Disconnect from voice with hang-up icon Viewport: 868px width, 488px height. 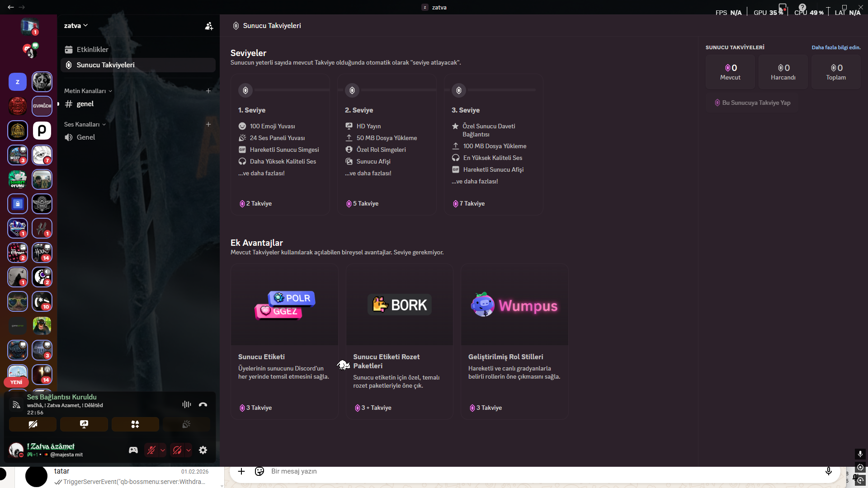tap(203, 404)
